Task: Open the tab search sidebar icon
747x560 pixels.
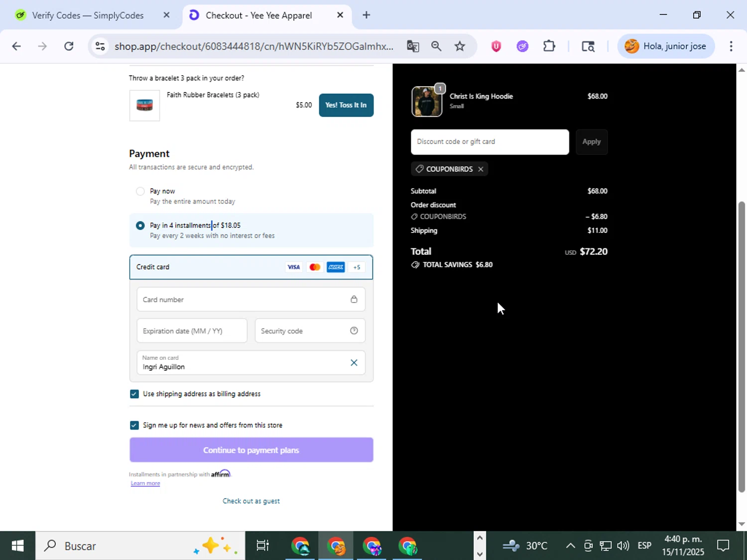Action: [588, 46]
